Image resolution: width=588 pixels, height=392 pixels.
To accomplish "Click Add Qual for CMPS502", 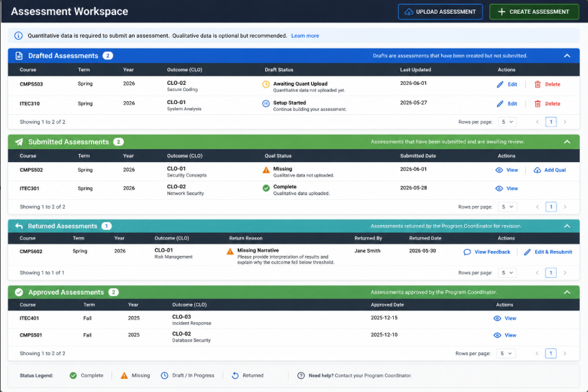I will coord(550,170).
